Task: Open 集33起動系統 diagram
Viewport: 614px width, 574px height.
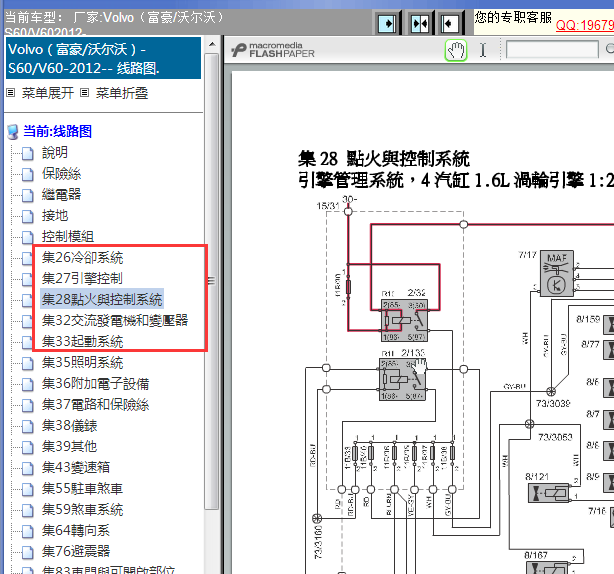Action: pyautogui.click(x=83, y=341)
